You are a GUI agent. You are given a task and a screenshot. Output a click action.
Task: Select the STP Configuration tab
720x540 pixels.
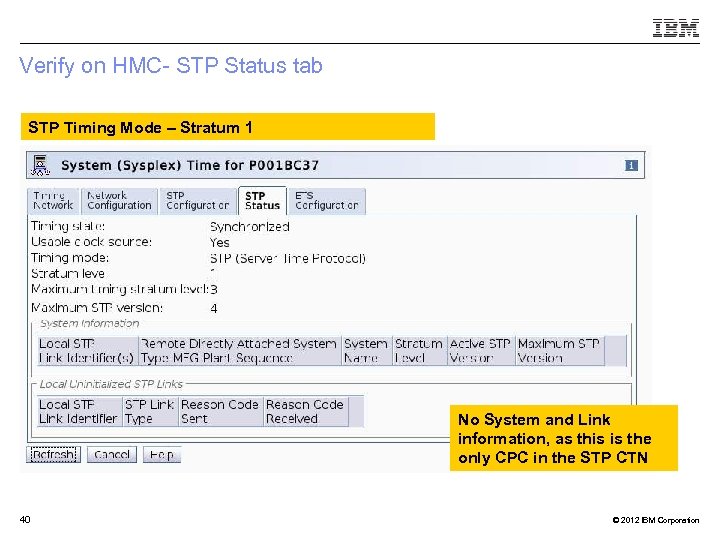(198, 201)
